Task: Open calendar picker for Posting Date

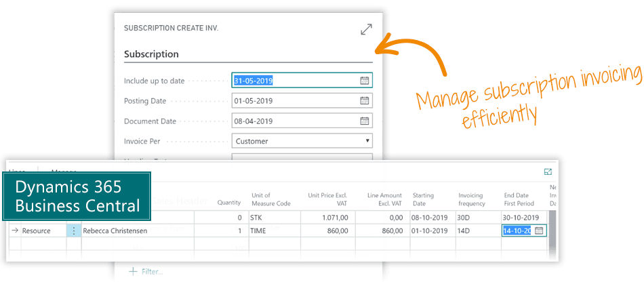Action: tap(364, 100)
